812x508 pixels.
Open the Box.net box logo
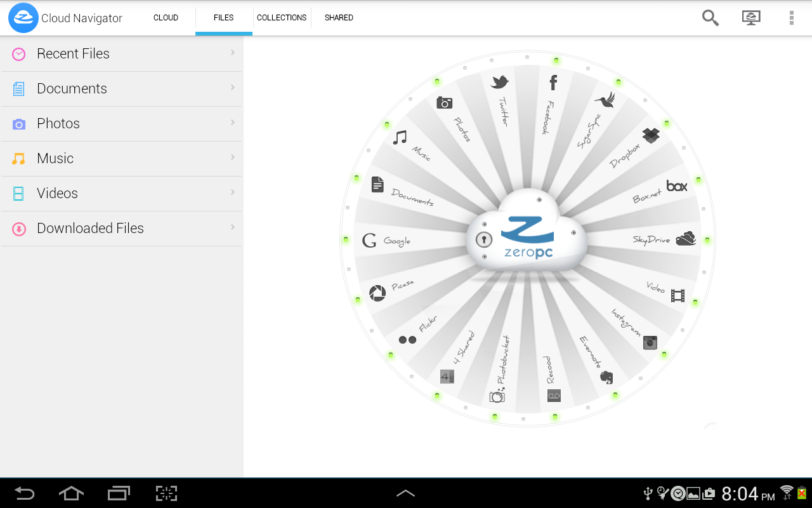click(677, 186)
